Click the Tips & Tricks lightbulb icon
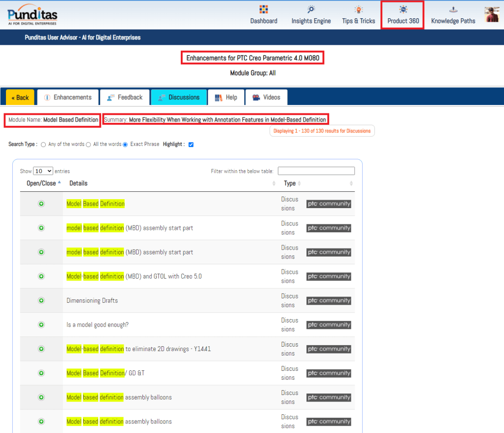Viewport: 504px width, 433px height. [x=359, y=10]
